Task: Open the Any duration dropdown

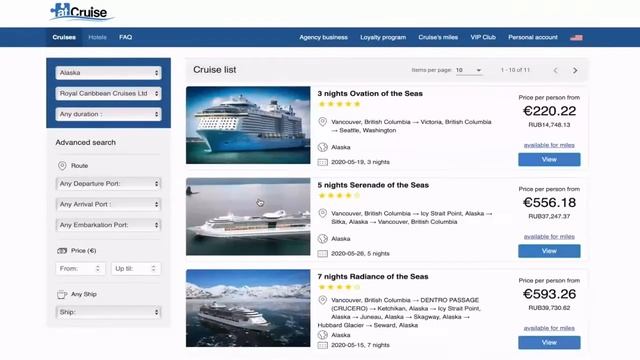Action: click(x=109, y=114)
